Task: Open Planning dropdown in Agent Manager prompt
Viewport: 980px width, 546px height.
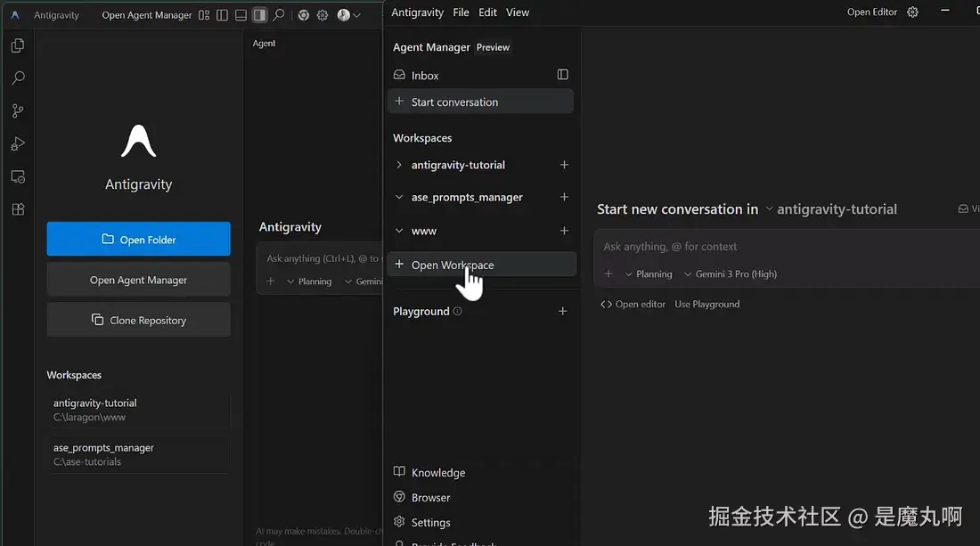Action: pyautogui.click(x=648, y=273)
